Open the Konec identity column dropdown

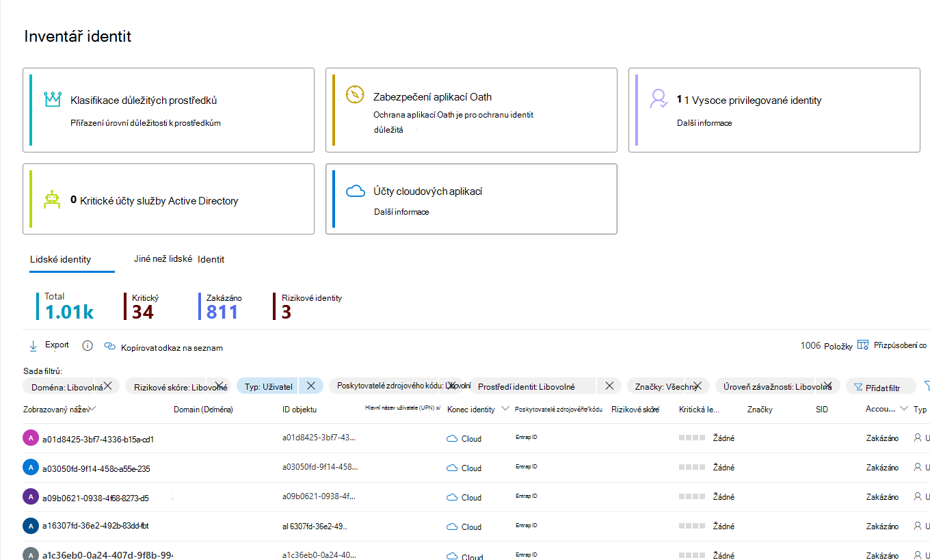(505, 409)
